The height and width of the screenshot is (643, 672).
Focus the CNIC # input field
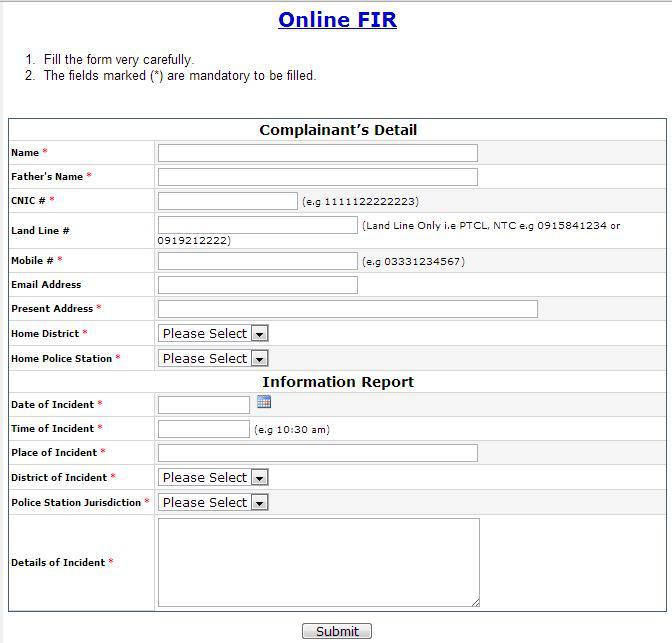228,201
